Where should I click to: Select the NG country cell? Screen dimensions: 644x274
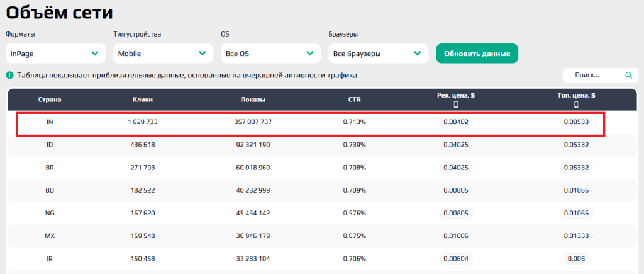pyautogui.click(x=50, y=213)
